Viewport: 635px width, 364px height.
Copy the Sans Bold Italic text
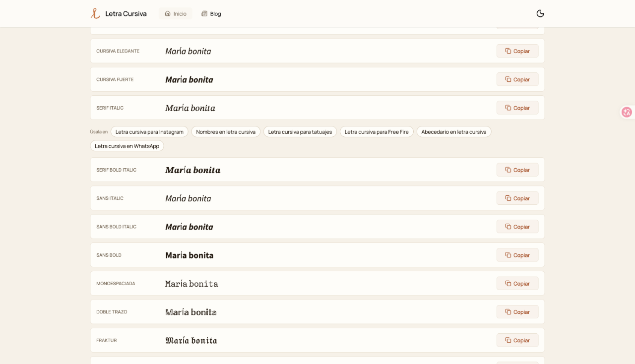(517, 227)
